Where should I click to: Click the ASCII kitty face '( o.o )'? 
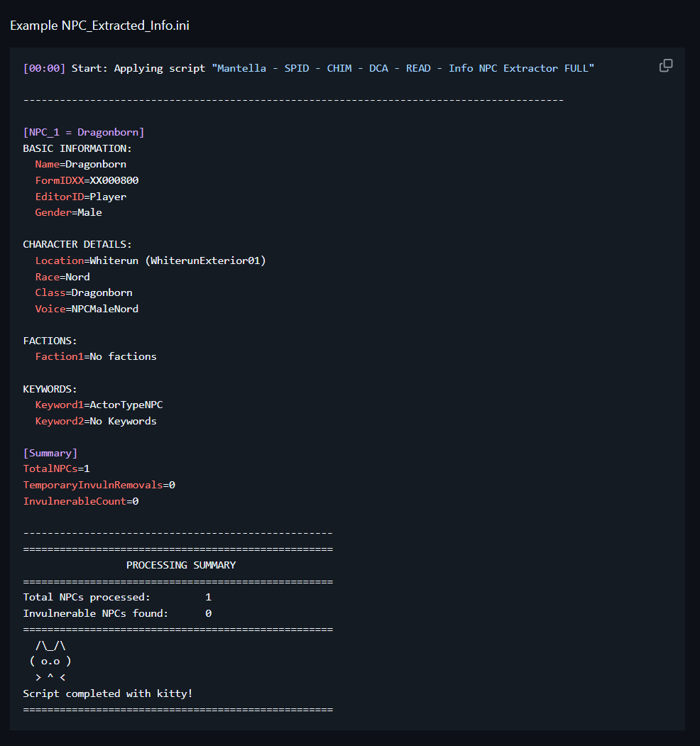pos(50,662)
